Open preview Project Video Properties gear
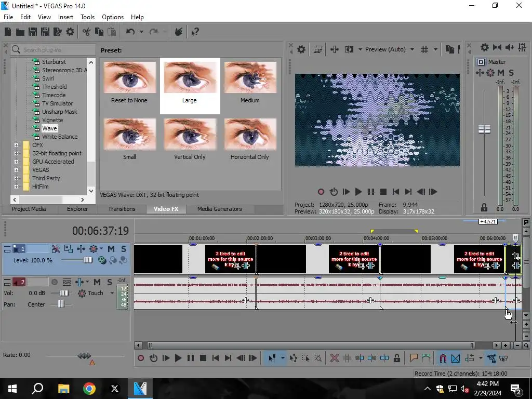The height and width of the screenshot is (399, 532). click(301, 49)
